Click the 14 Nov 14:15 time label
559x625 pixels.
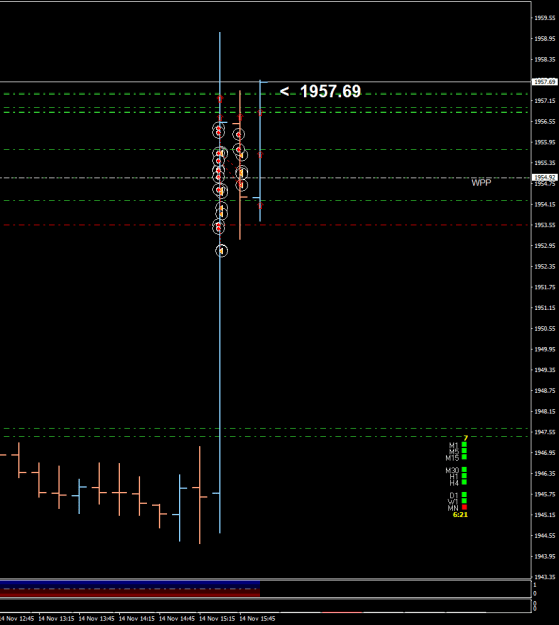(137, 619)
